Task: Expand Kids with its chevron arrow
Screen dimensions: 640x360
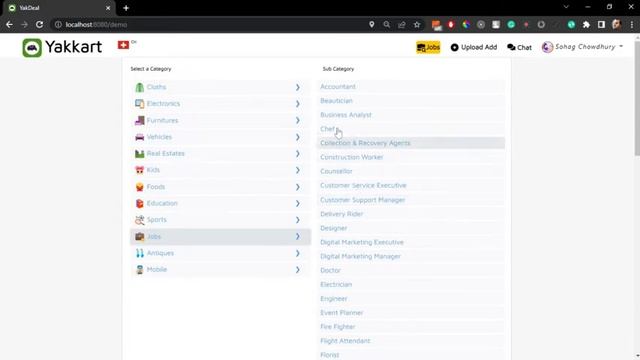Action: pyautogui.click(x=298, y=170)
